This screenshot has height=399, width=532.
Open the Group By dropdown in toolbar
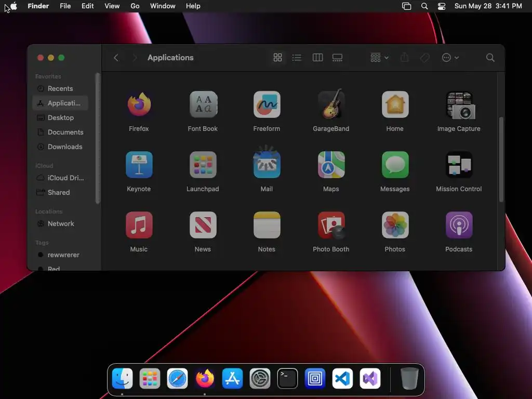coord(379,58)
